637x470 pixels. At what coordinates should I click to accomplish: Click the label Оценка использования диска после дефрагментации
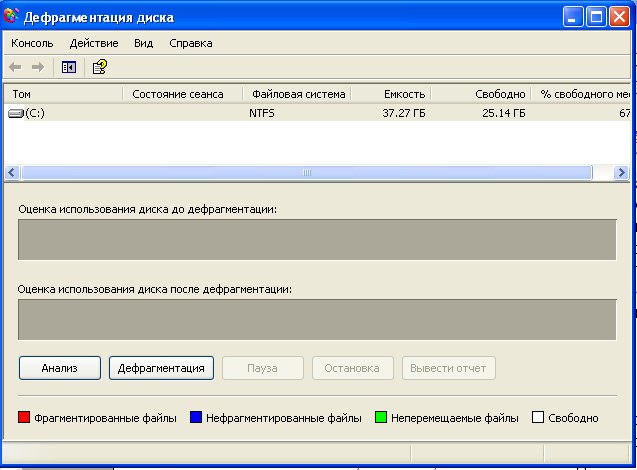pos(155,290)
